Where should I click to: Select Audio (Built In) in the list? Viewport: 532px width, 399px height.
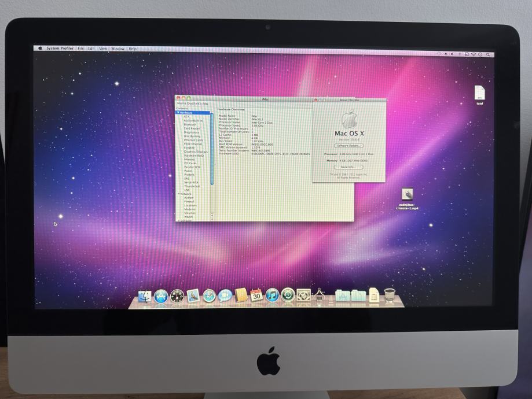193,120
